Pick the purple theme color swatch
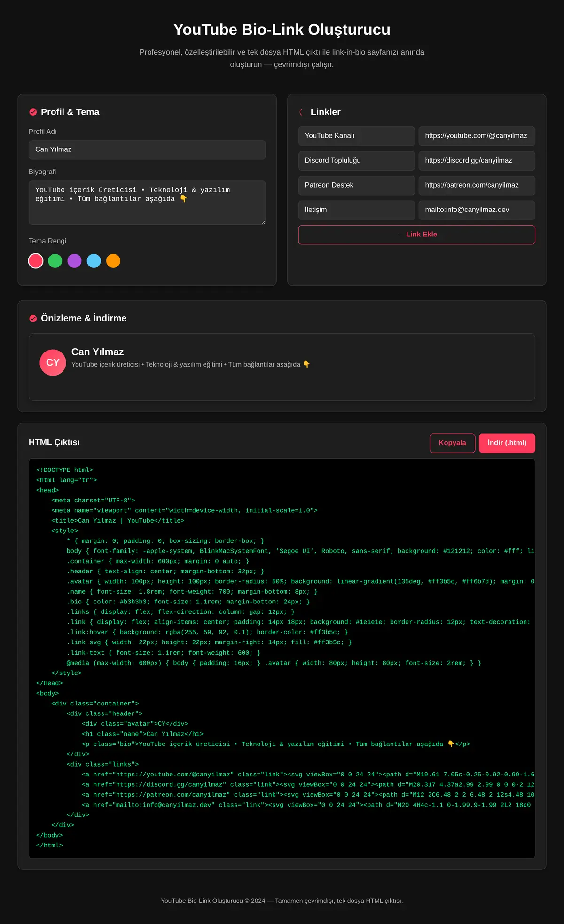Screen dimensions: 564x924 click(74, 261)
